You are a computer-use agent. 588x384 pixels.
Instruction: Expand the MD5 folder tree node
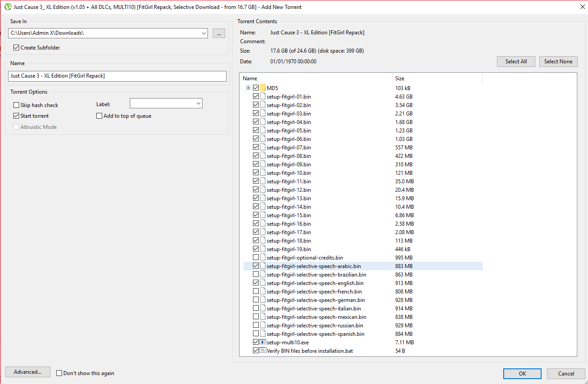pos(248,88)
